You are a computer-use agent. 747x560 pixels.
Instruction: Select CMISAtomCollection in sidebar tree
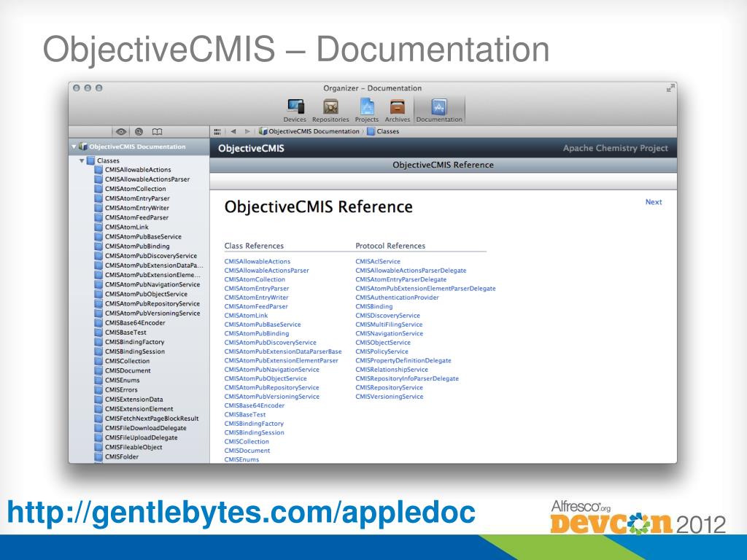click(130, 189)
